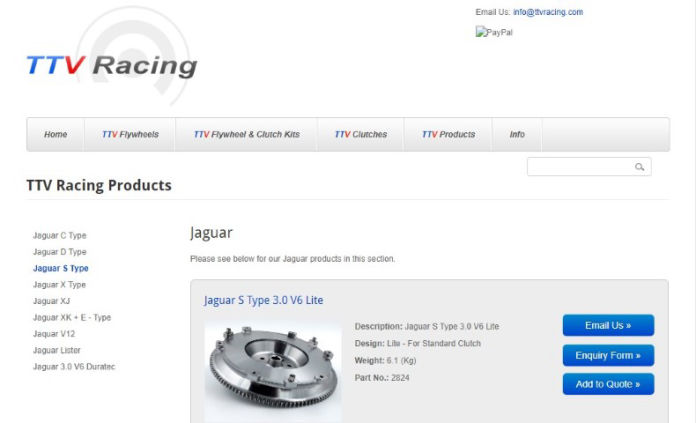The width and height of the screenshot is (696, 423).
Task: Open the TTV Flywheels menu
Action: pos(130,134)
